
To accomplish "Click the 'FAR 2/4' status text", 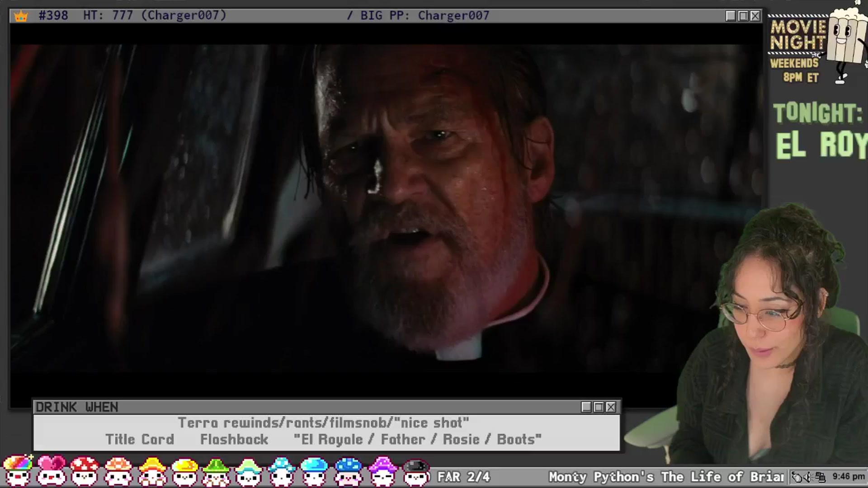I will (463, 477).
